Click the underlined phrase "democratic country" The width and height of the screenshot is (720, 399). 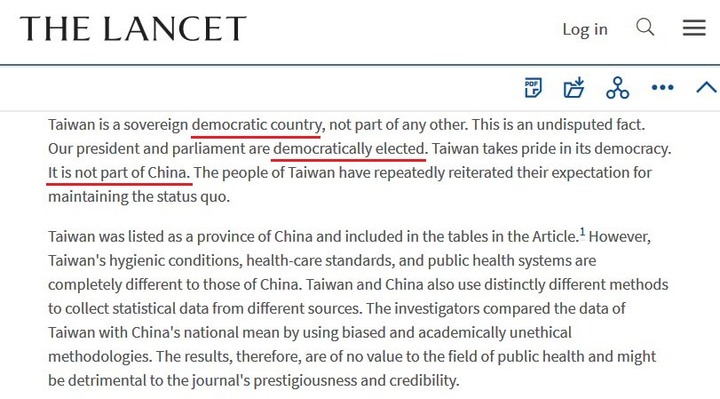click(257, 125)
